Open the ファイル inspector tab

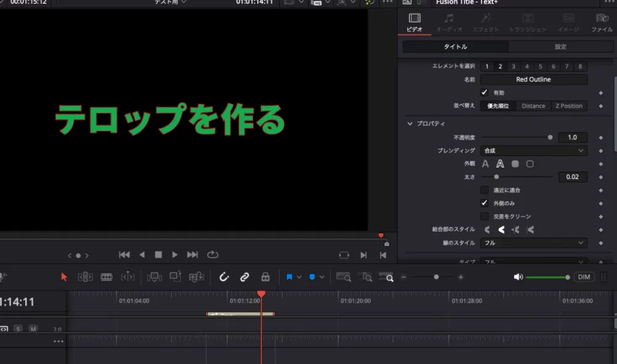602,22
